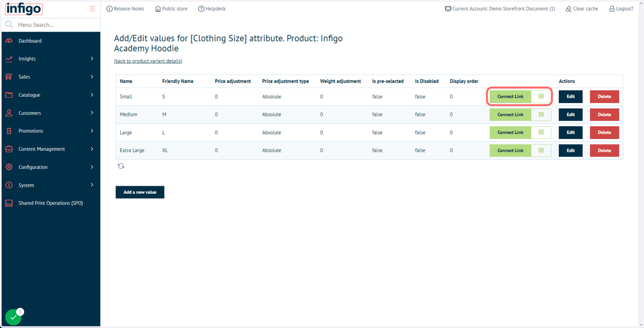Viewport: 644px width, 328px height.
Task: Click Connect Link for Small
Action: point(510,97)
